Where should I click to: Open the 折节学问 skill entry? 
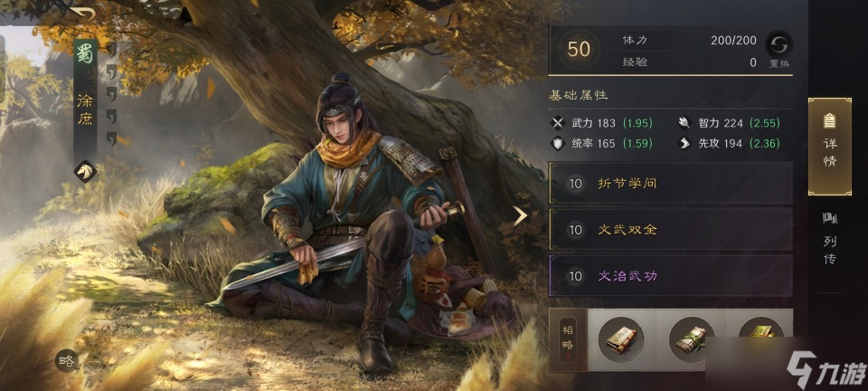[x=670, y=183]
